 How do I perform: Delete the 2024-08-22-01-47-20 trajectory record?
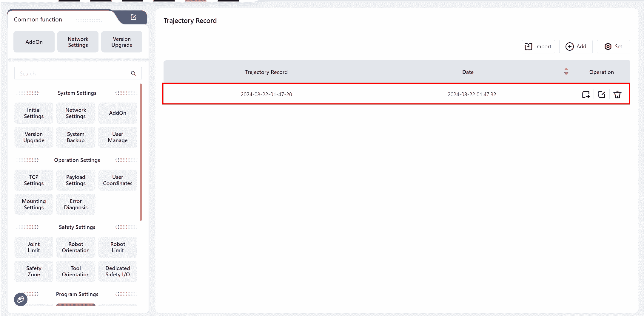pos(617,95)
